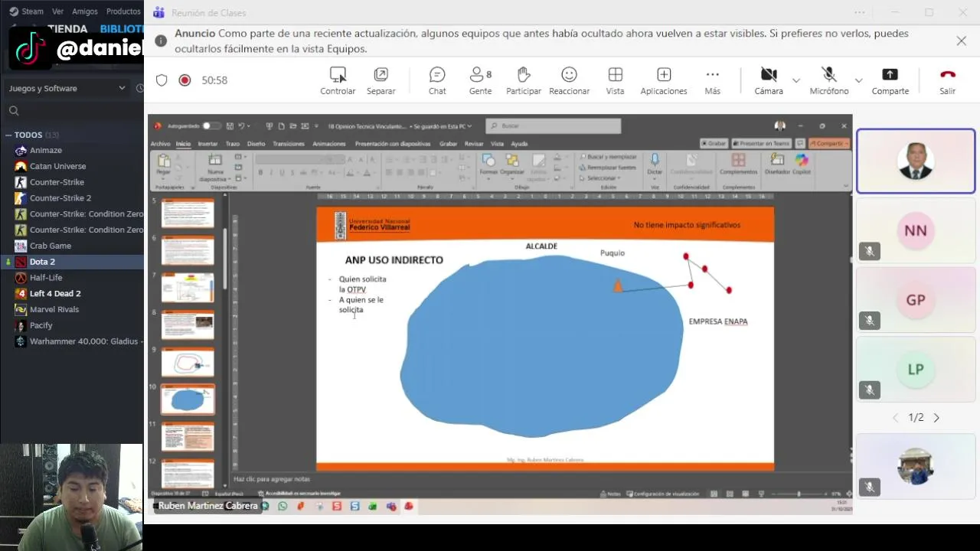Screen dimensions: 980x551
Task: Dismiss the Anuncio banner
Action: click(961, 41)
